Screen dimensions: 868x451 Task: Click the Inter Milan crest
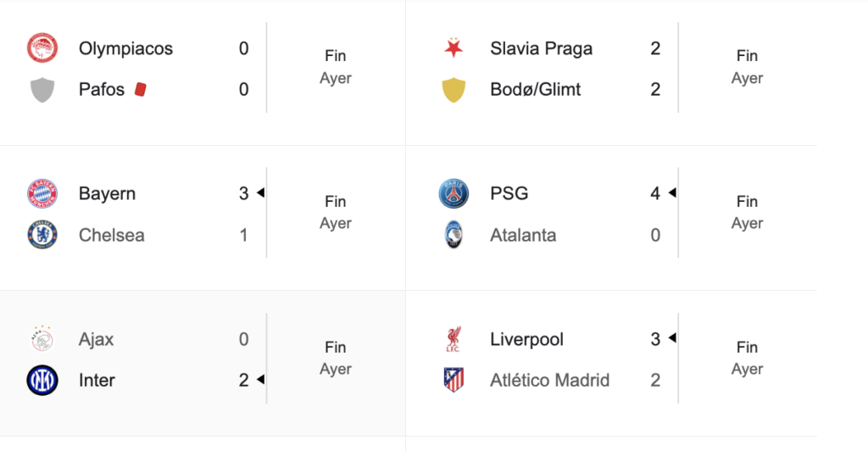(x=42, y=381)
